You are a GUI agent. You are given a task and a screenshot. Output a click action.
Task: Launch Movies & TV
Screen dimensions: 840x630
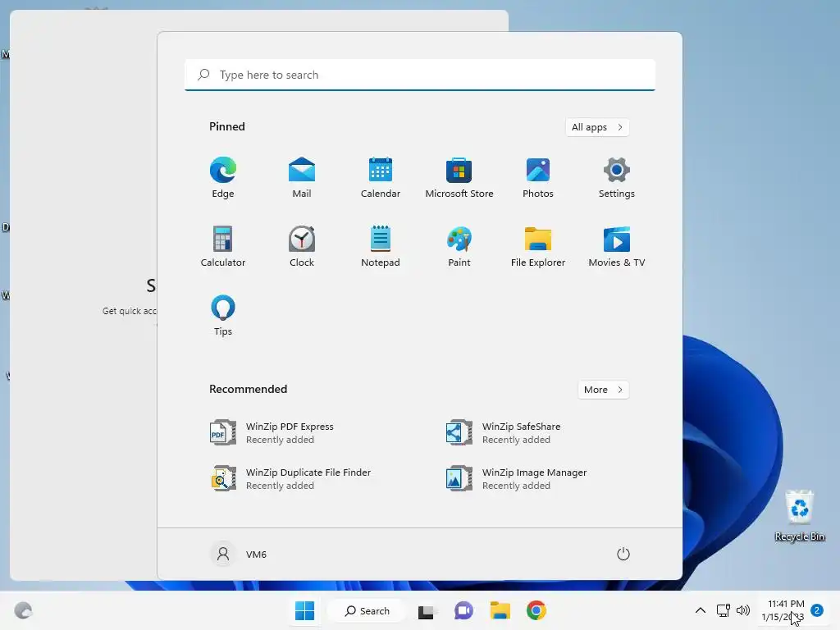point(617,246)
